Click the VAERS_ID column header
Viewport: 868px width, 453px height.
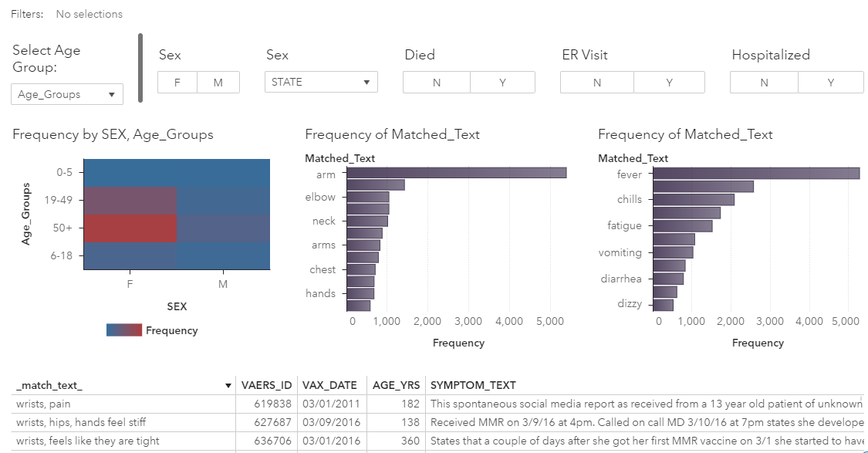[x=266, y=385]
